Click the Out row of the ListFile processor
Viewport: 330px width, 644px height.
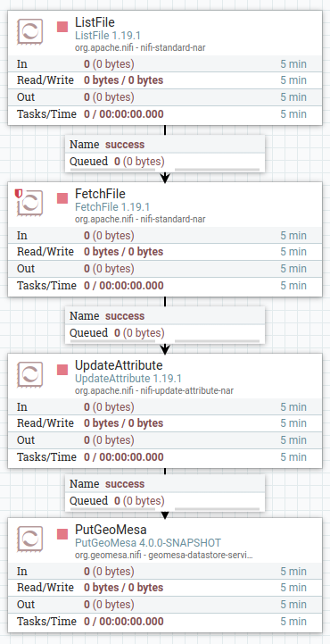(x=165, y=97)
